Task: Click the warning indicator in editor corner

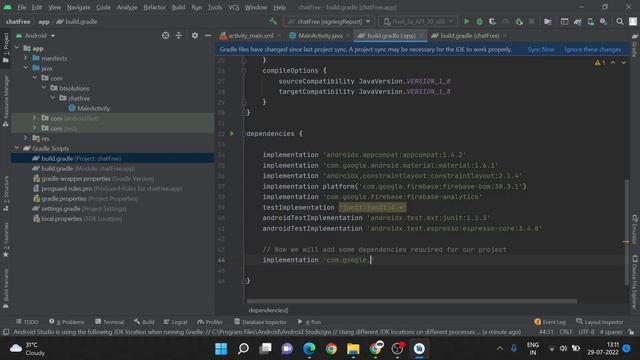Action: coord(600,62)
